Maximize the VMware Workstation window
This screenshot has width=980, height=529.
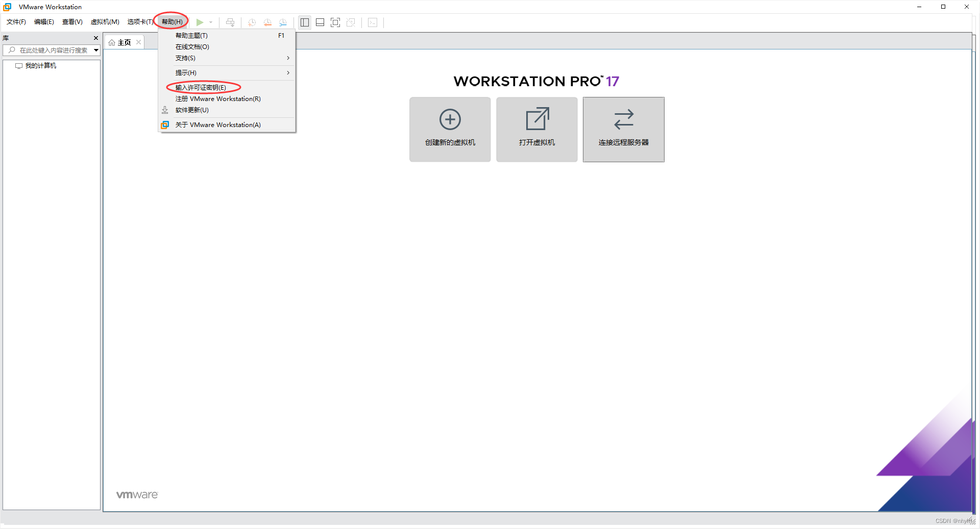[x=943, y=7]
